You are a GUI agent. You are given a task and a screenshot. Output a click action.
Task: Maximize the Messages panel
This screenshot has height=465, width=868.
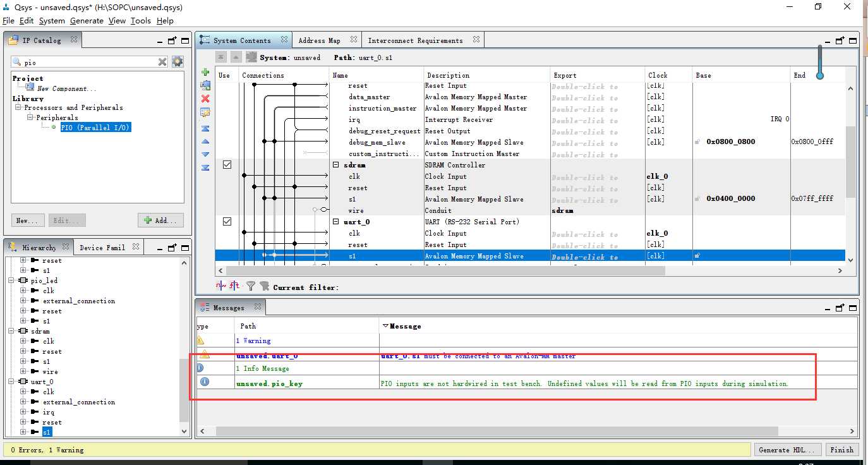point(853,308)
